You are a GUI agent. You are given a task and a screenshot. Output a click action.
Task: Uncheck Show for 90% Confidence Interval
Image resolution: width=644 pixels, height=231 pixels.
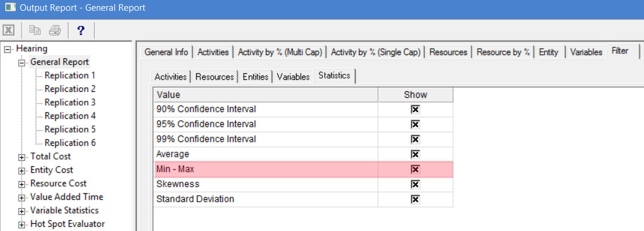point(415,110)
